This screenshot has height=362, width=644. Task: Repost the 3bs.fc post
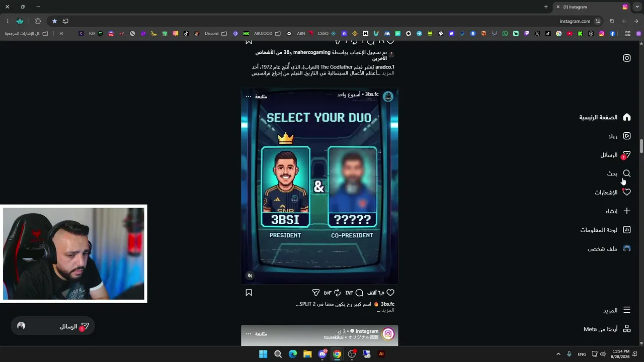coord(337,293)
